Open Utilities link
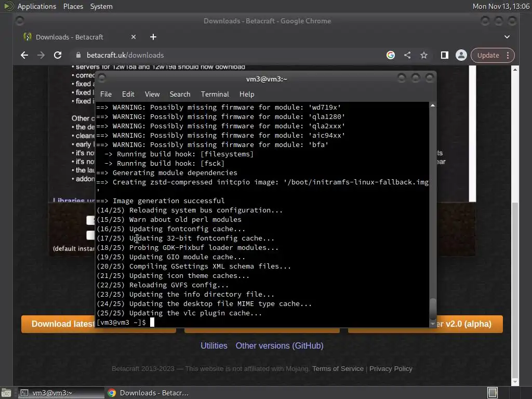The width and height of the screenshot is (532, 399). tap(214, 345)
